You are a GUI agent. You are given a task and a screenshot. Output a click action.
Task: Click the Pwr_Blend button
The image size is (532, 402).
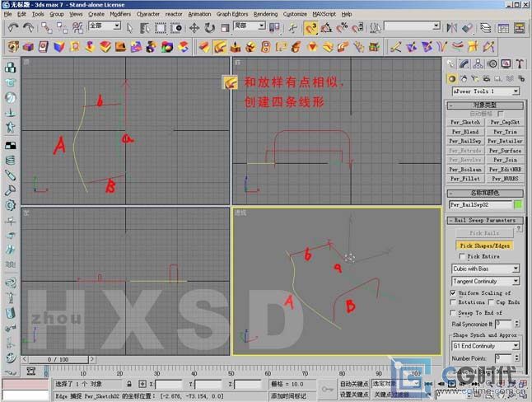click(465, 132)
